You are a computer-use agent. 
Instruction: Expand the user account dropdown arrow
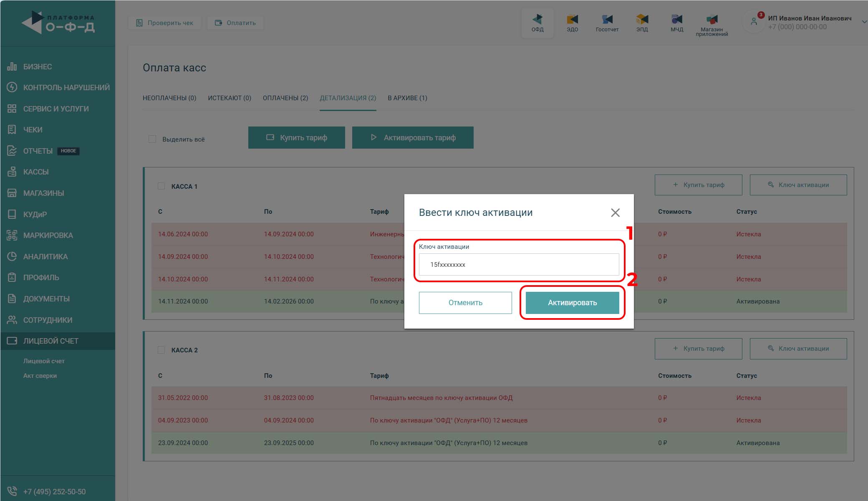[x=864, y=22]
